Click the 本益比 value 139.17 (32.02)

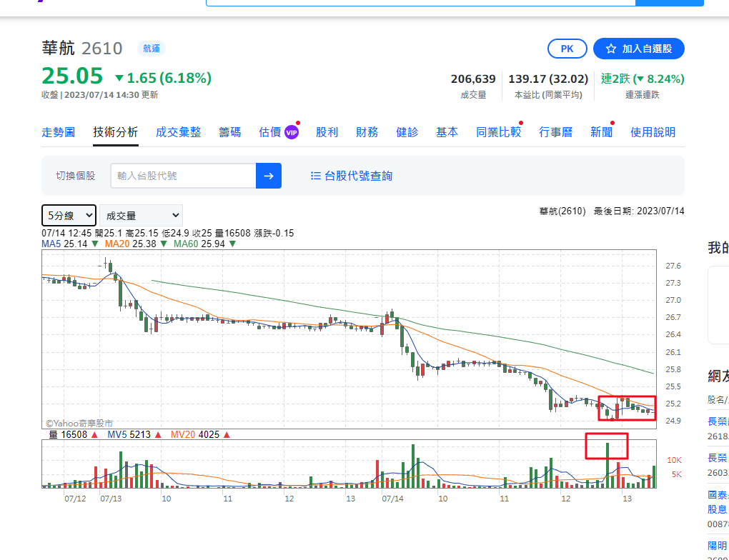[548, 79]
